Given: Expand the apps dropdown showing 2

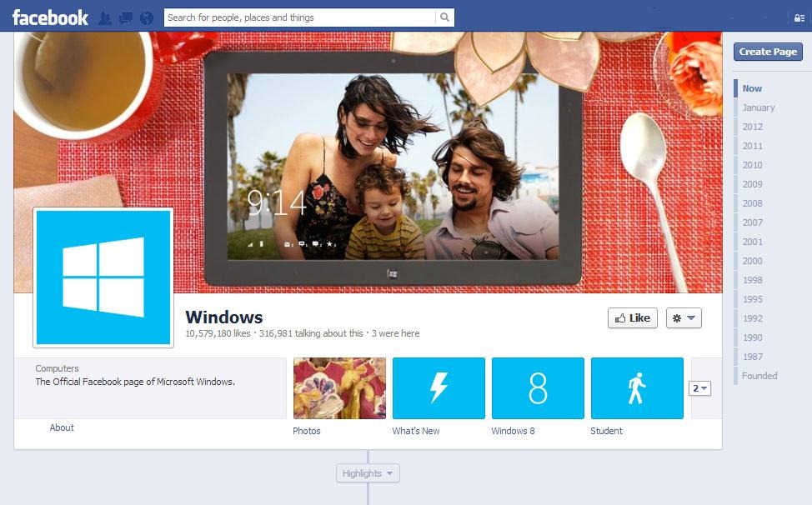Looking at the screenshot, I should click(699, 388).
